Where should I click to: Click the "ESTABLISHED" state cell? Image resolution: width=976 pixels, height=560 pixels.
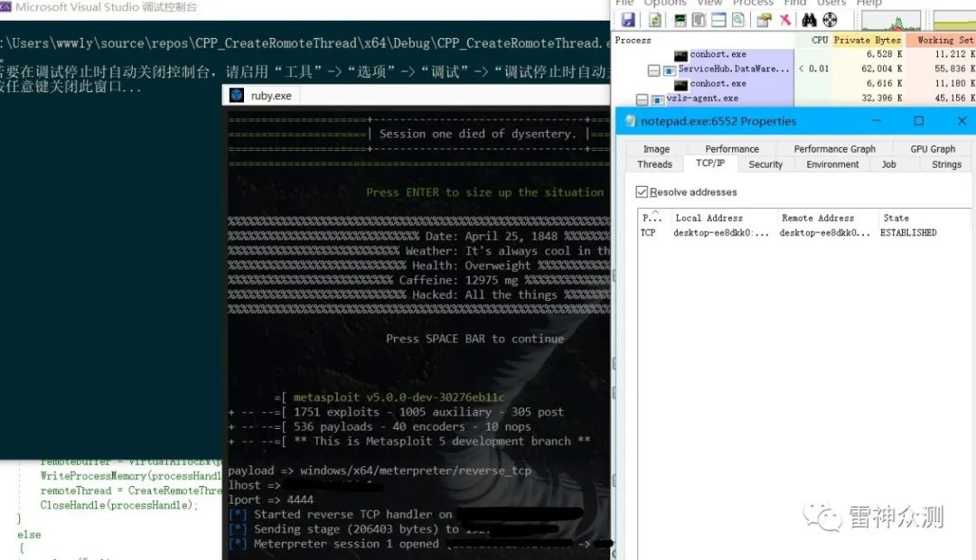(x=908, y=233)
